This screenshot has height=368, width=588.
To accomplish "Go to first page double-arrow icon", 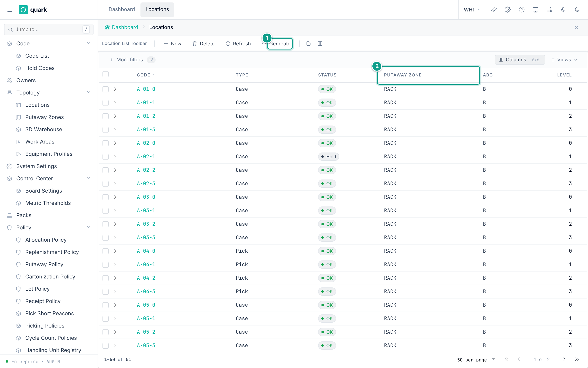I will click(506, 359).
